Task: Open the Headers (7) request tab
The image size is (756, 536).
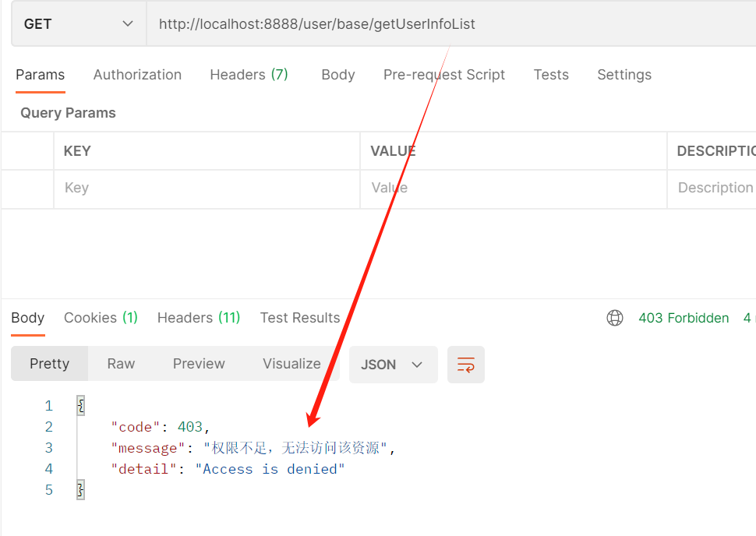Action: pyautogui.click(x=248, y=74)
